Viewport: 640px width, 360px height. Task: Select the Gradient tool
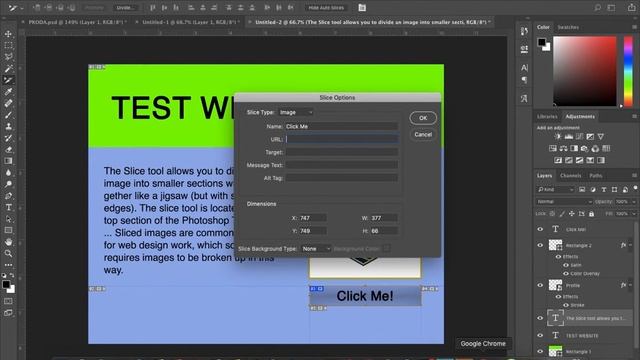click(x=8, y=161)
